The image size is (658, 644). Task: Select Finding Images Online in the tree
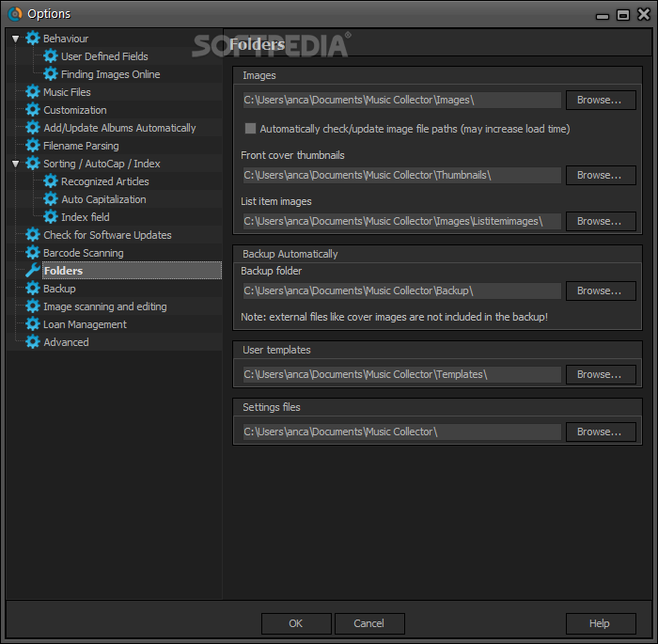[x=110, y=74]
